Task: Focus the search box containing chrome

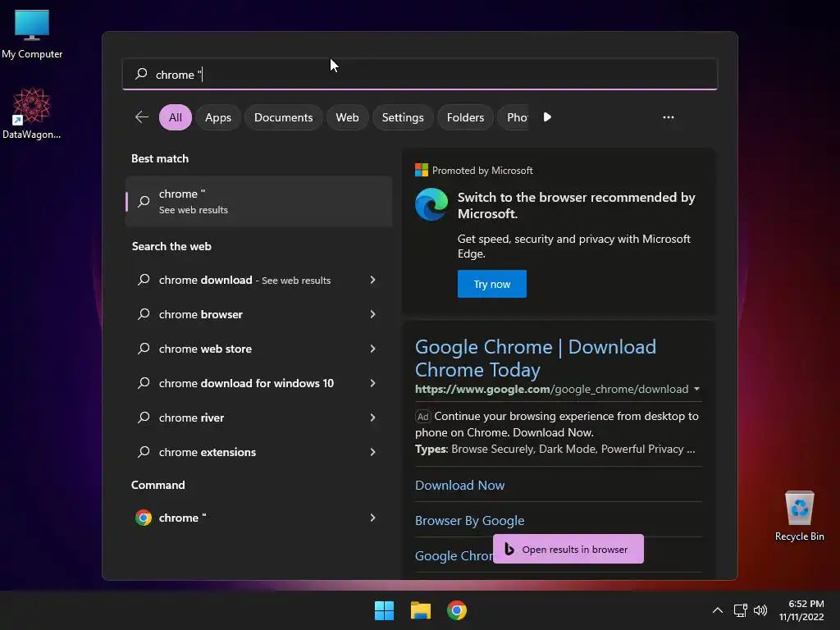Action: point(419,74)
